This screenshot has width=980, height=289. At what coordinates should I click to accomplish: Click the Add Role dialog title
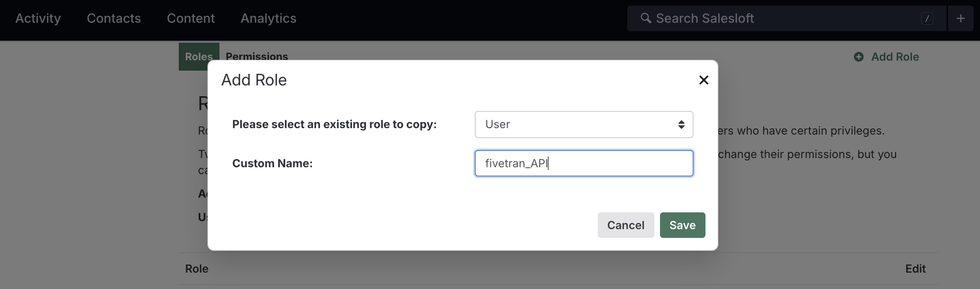coord(254,80)
